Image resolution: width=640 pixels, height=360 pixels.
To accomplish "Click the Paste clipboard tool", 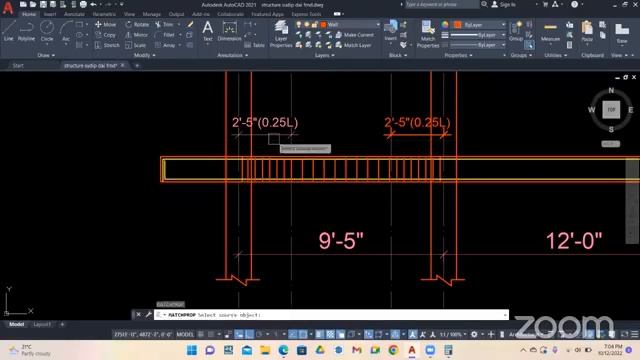I will pos(587,31).
